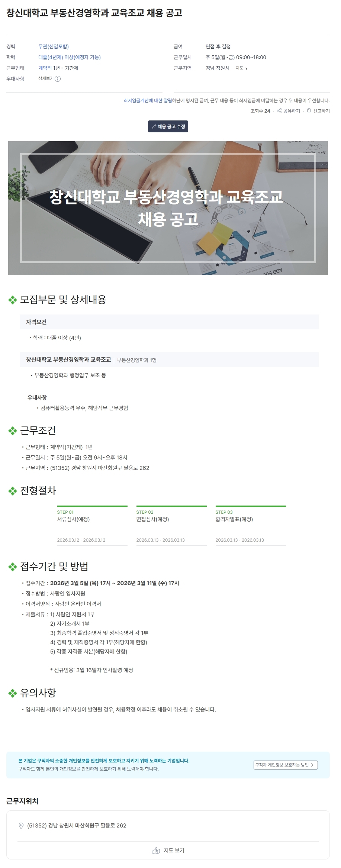Image resolution: width=341 pixels, height=868 pixels.
Task: Click the pencil icon on 채용 공고 수정
Action: pyautogui.click(x=154, y=126)
